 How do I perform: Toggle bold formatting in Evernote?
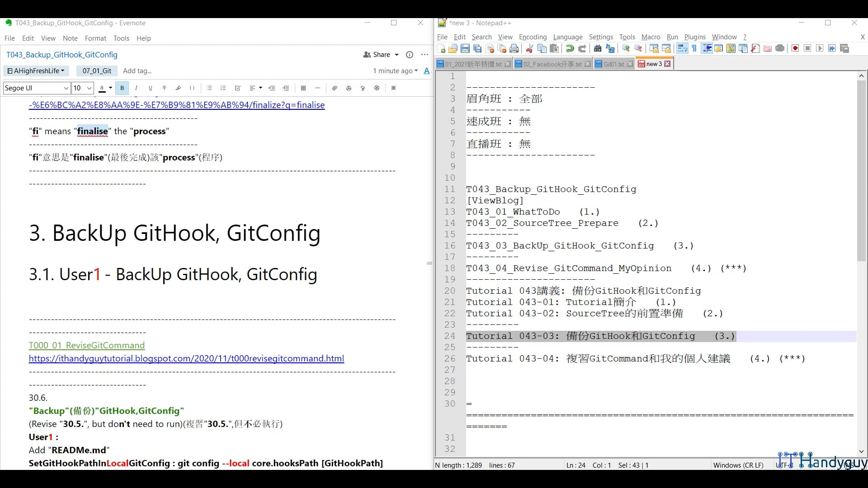[122, 88]
